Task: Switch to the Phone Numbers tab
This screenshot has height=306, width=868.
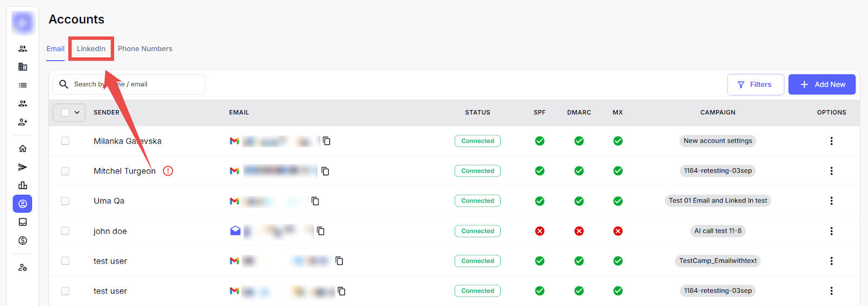Action: click(x=145, y=49)
